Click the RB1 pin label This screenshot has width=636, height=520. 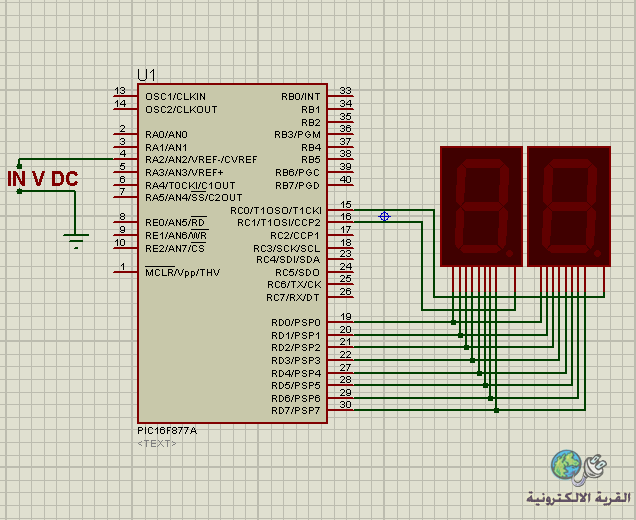coord(311,110)
